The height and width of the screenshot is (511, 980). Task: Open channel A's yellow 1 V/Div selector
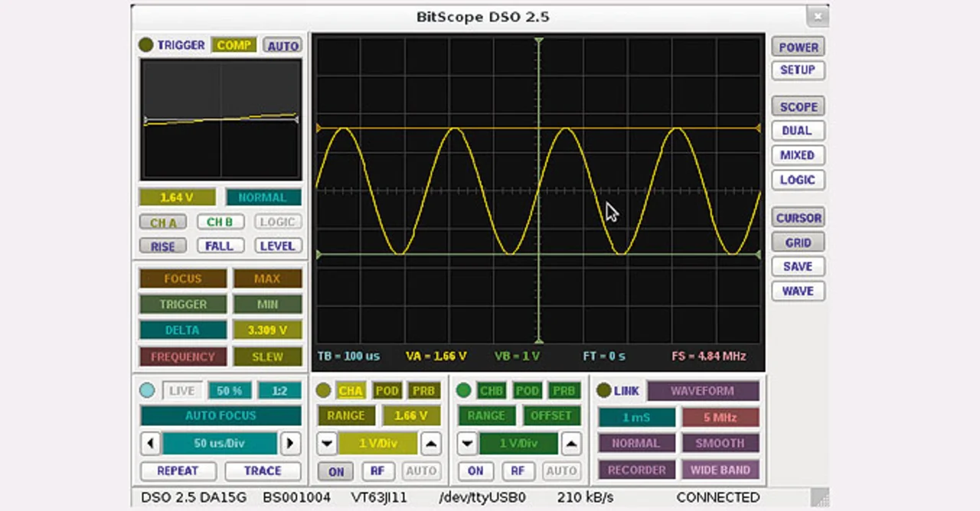[378, 443]
